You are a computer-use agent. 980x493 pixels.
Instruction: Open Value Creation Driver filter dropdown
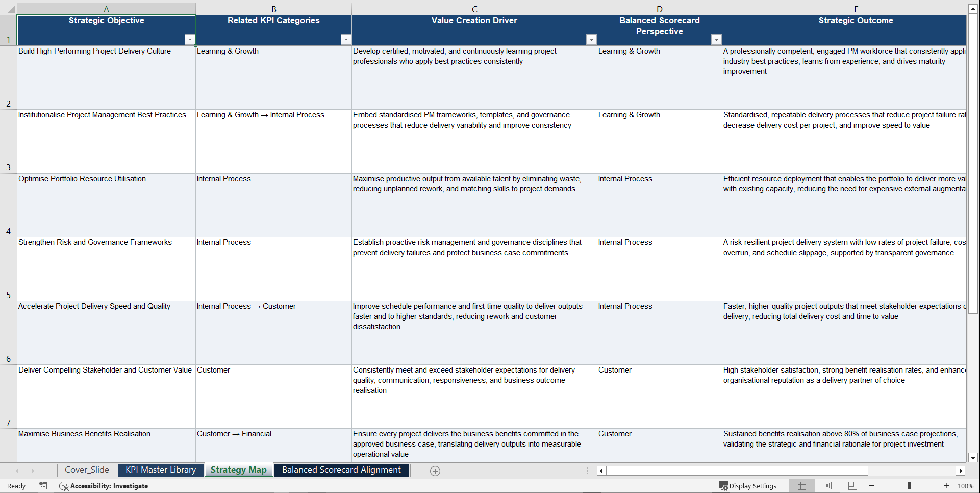(591, 40)
